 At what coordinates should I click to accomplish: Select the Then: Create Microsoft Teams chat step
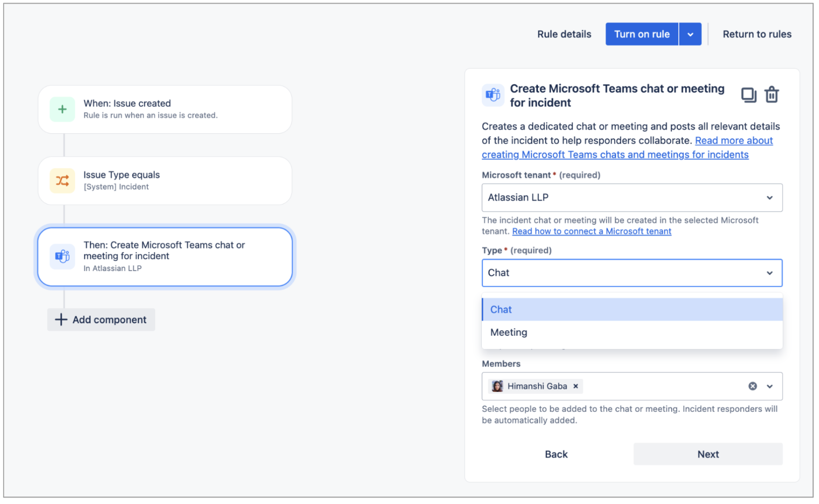(x=165, y=257)
